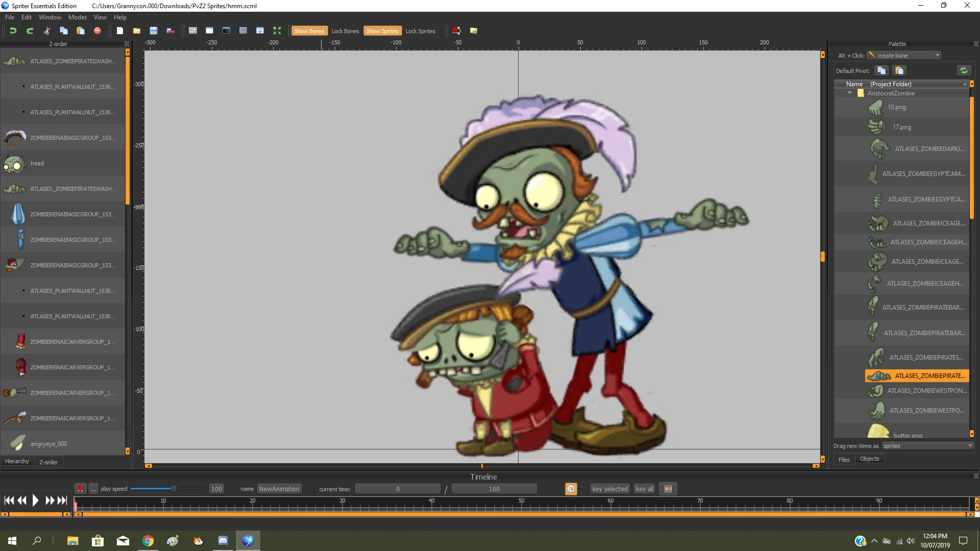Open a project with the folder icon
The image size is (980, 551).
coord(137,31)
